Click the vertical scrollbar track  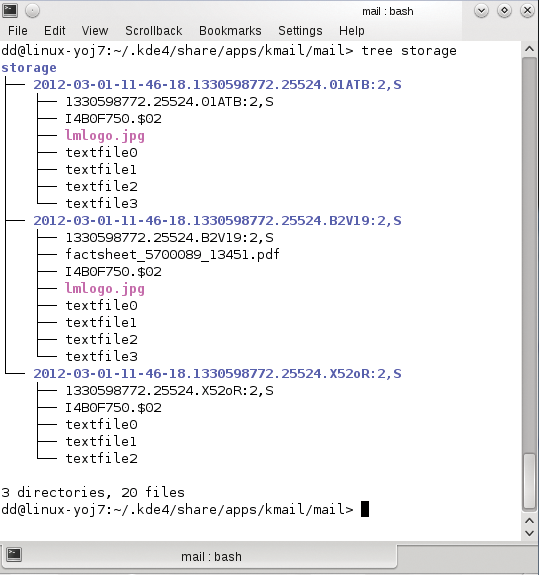click(529, 253)
